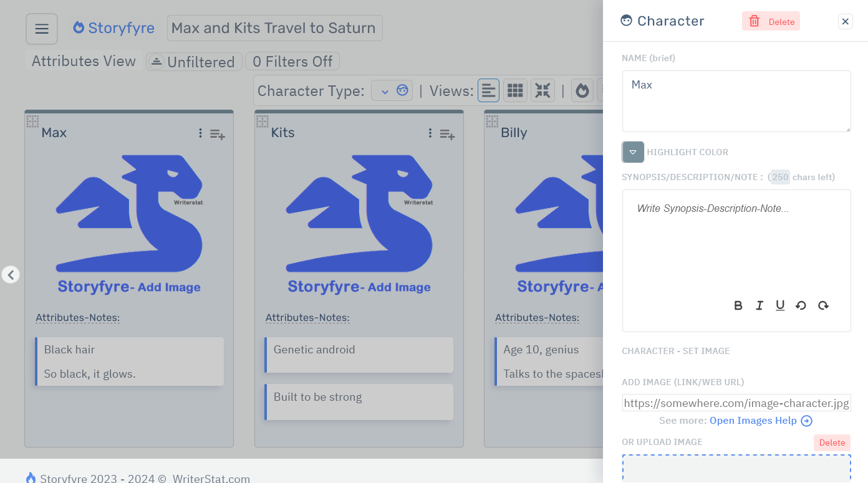
Task: Click the Attributes View label
Action: [x=82, y=61]
